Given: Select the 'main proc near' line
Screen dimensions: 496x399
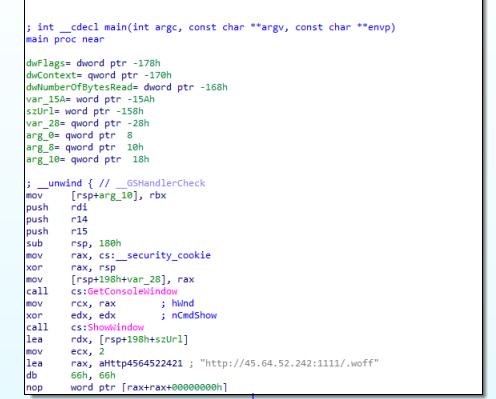Looking at the screenshot, I should click(x=65, y=39).
